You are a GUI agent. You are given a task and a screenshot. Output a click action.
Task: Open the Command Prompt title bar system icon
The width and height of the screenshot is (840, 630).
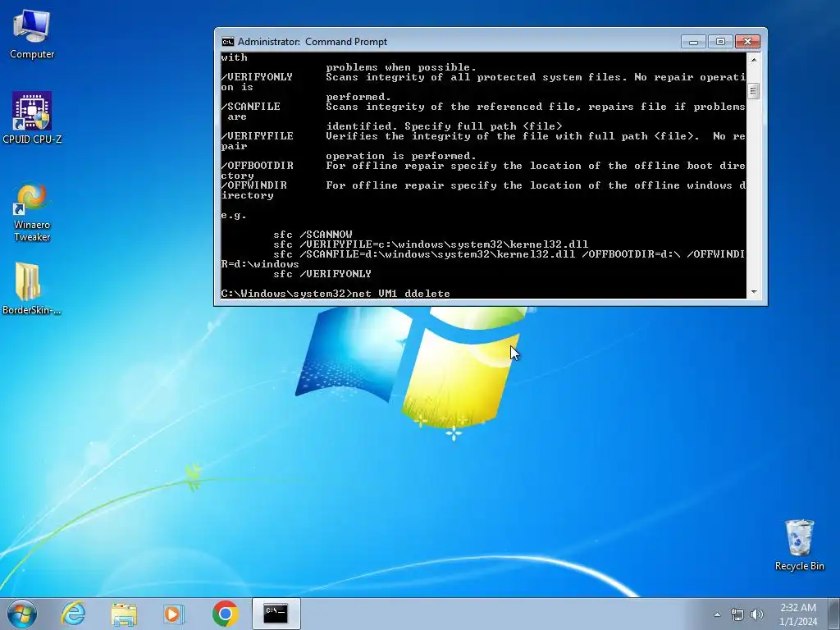click(228, 42)
